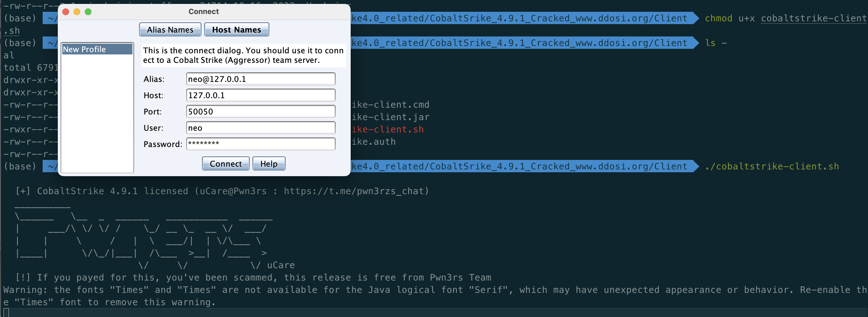
Task: Click the Connect button
Action: [226, 164]
